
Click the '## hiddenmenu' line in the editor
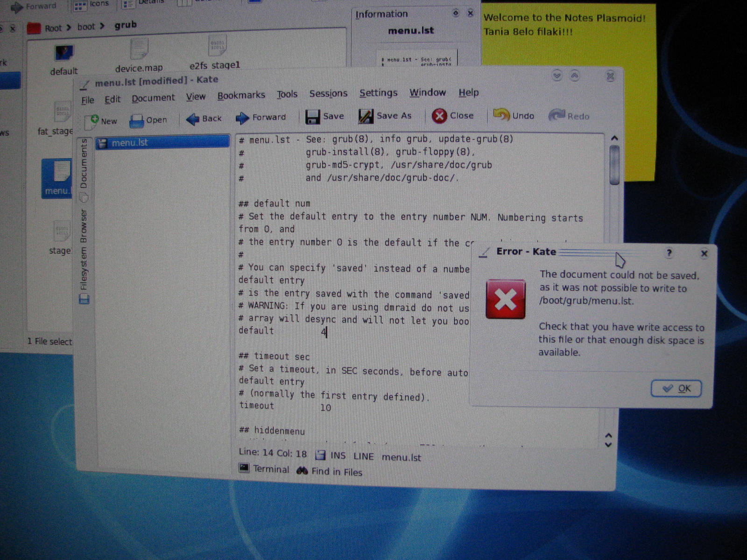(x=272, y=430)
